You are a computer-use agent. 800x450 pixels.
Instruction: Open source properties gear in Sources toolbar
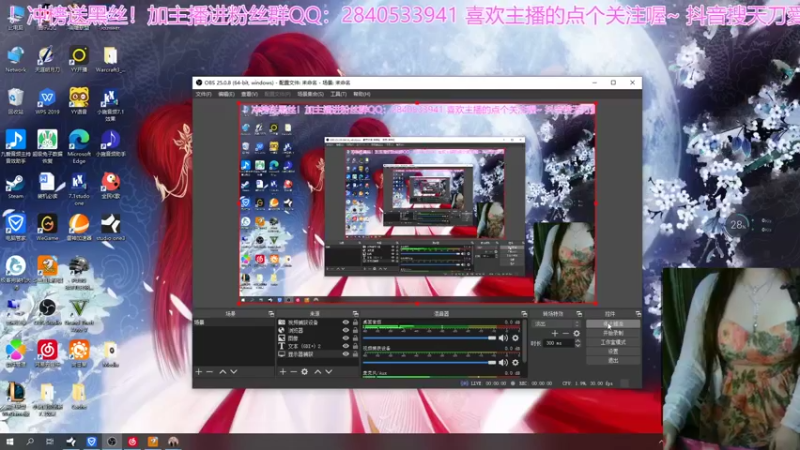305,372
